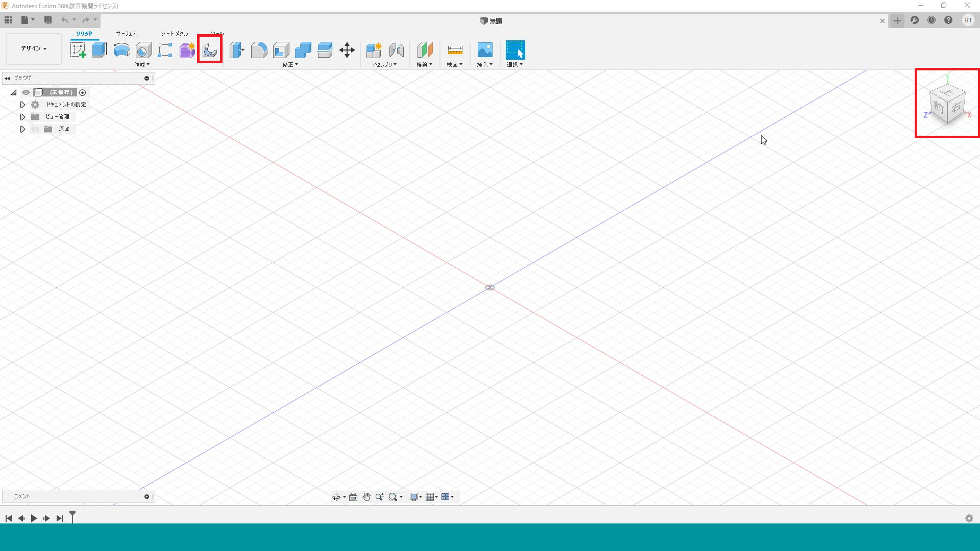980x551 pixels.
Task: Select the Move/Copy arrows tool
Action: pos(347,50)
